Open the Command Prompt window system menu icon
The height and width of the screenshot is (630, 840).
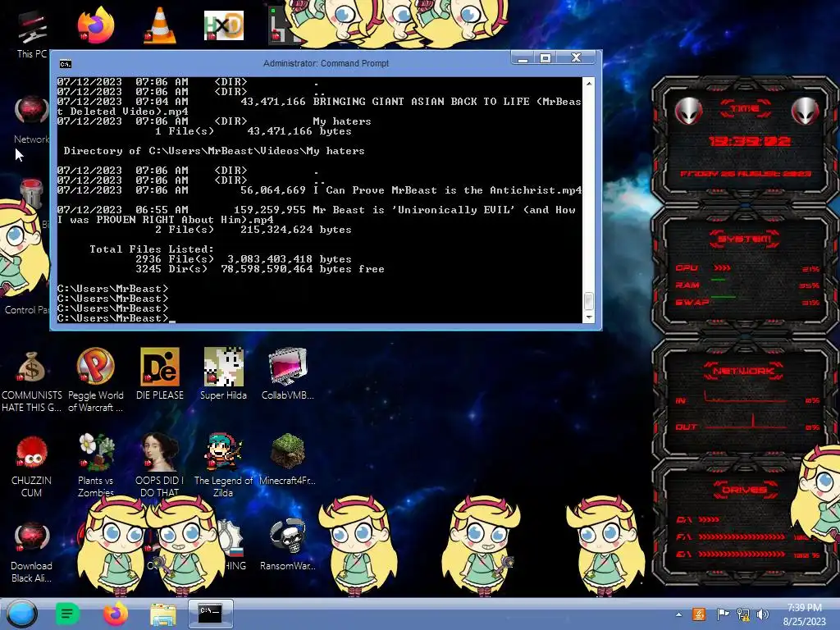[x=66, y=64]
